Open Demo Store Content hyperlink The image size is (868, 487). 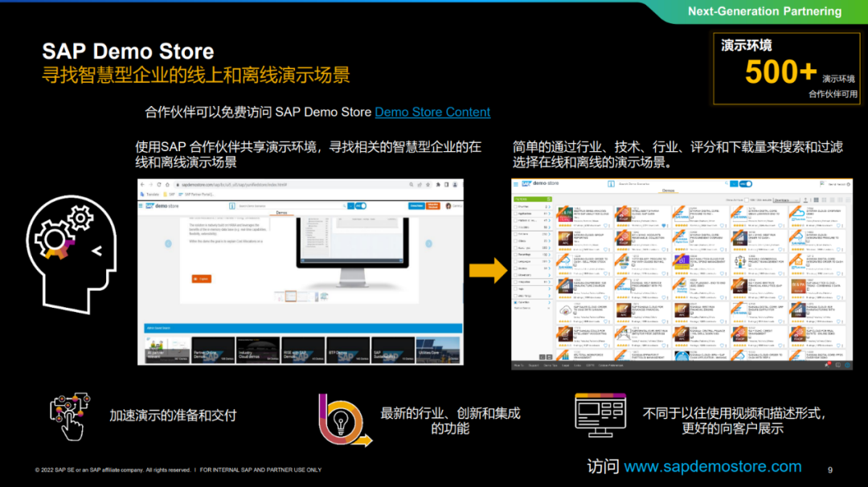[x=432, y=112]
